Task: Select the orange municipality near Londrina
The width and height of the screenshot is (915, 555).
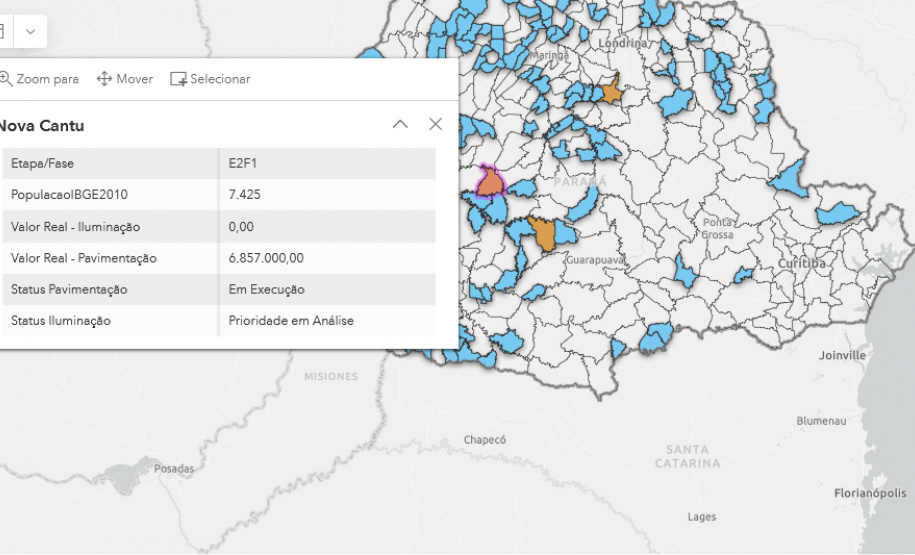Action: pyautogui.click(x=609, y=92)
